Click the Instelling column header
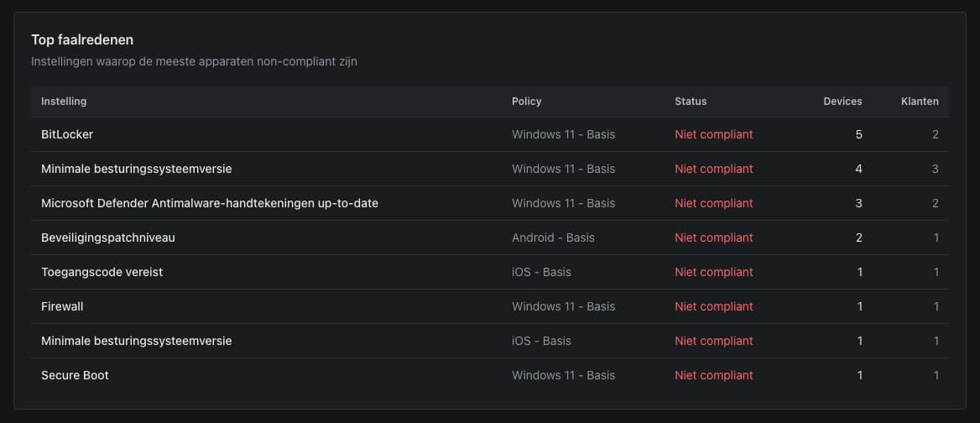 [x=64, y=102]
